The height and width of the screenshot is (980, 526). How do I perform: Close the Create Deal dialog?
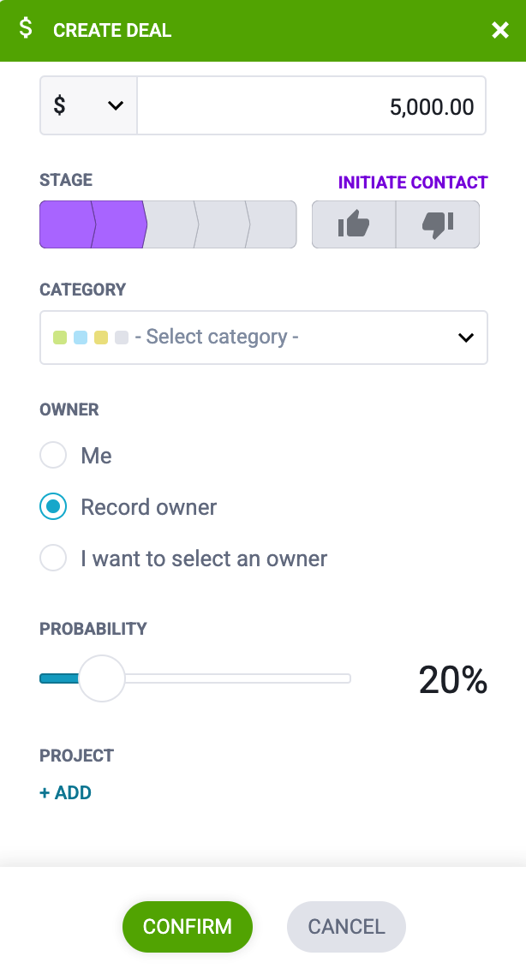click(x=500, y=31)
